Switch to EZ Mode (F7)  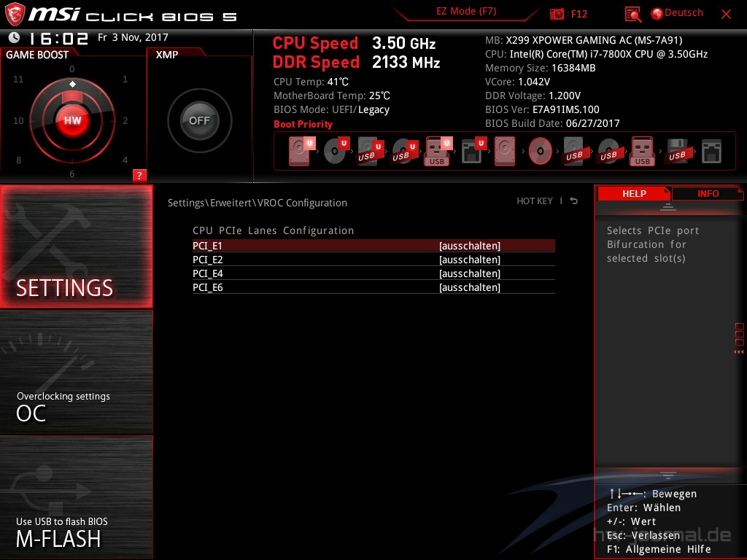coord(466,12)
